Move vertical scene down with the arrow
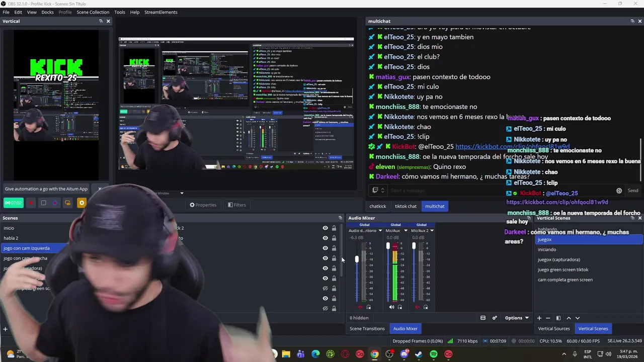 click(578, 318)
